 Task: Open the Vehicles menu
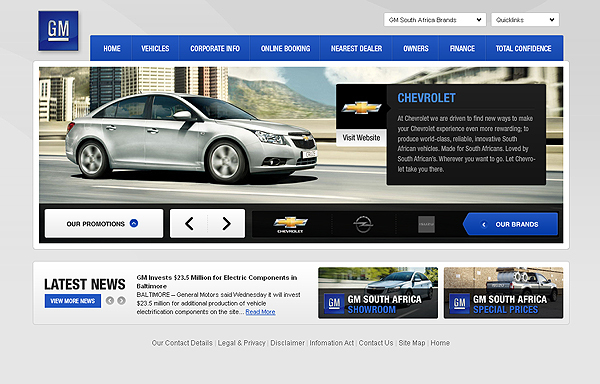coord(155,49)
